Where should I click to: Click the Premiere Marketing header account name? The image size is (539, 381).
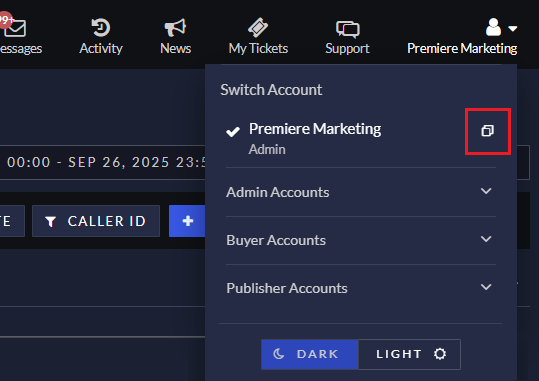tap(462, 48)
